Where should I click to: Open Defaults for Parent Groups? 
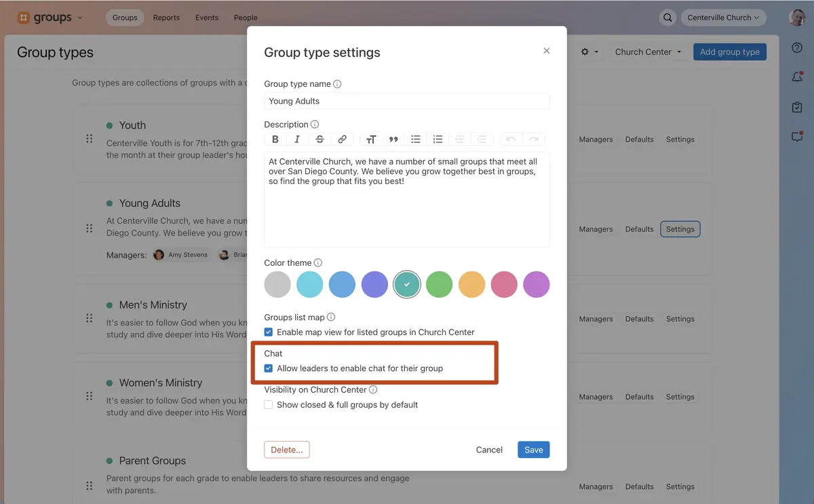tap(640, 486)
